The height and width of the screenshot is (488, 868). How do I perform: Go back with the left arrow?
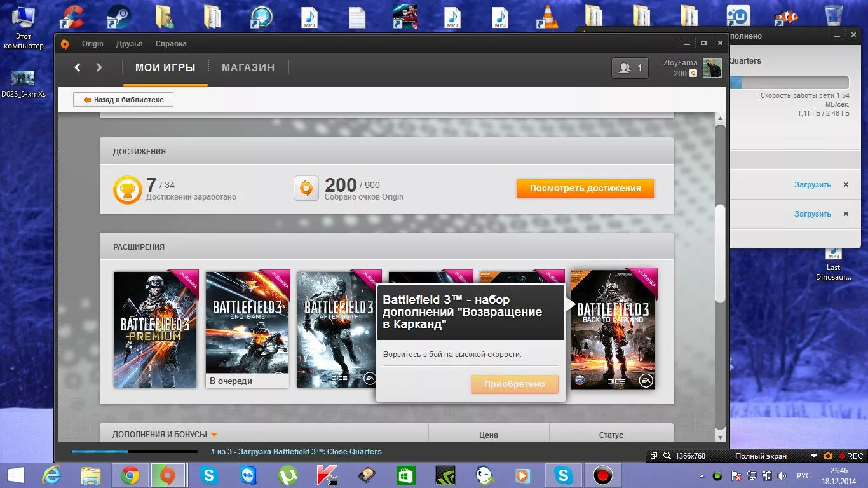click(x=78, y=67)
